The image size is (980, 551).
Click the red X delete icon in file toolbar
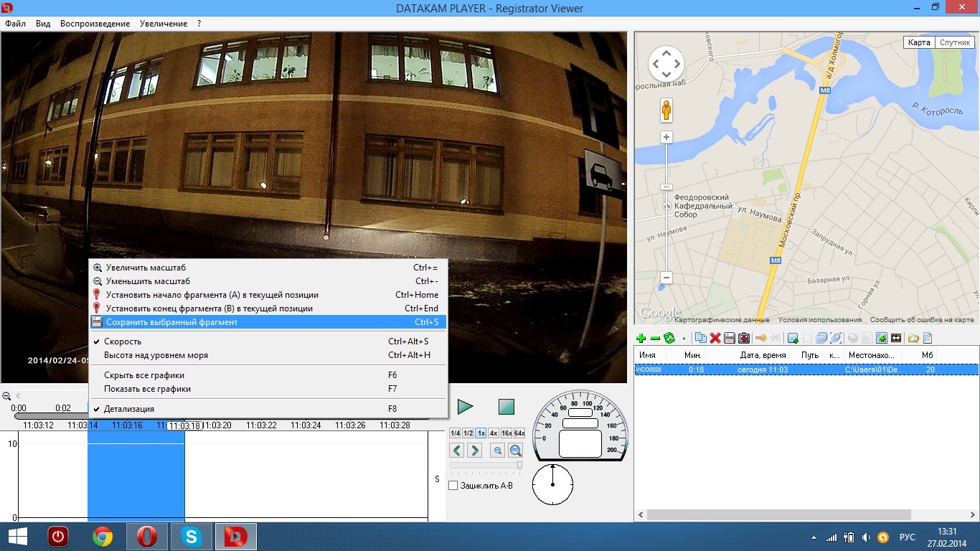(x=715, y=338)
